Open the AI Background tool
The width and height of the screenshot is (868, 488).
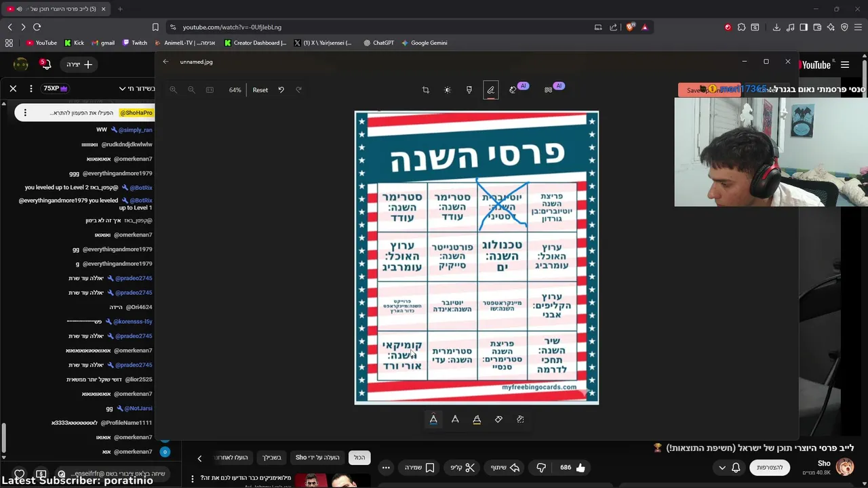(549, 89)
